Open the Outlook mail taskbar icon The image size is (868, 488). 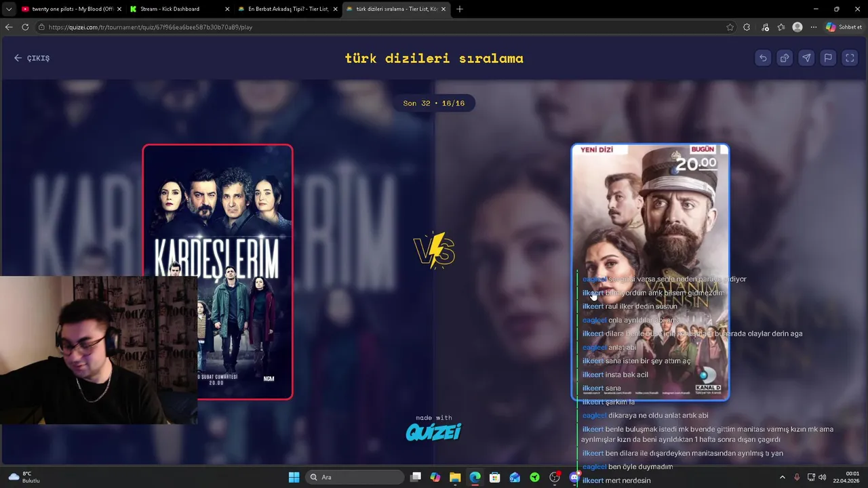click(515, 477)
